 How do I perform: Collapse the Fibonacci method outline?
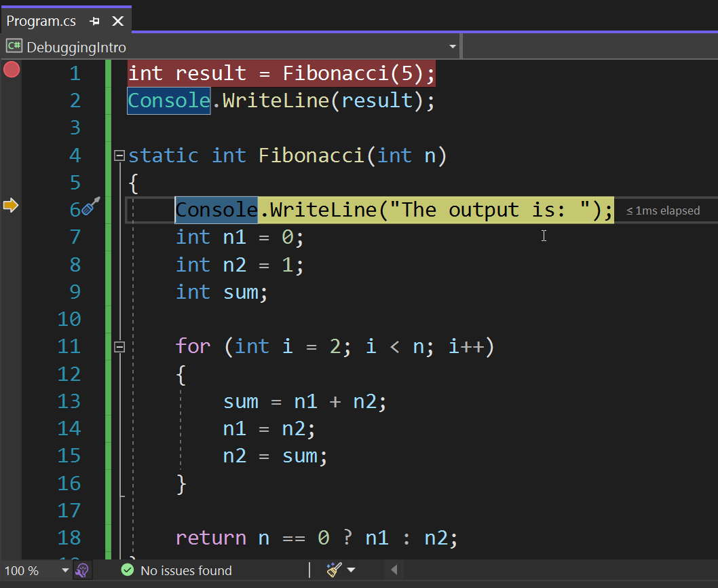(119, 155)
